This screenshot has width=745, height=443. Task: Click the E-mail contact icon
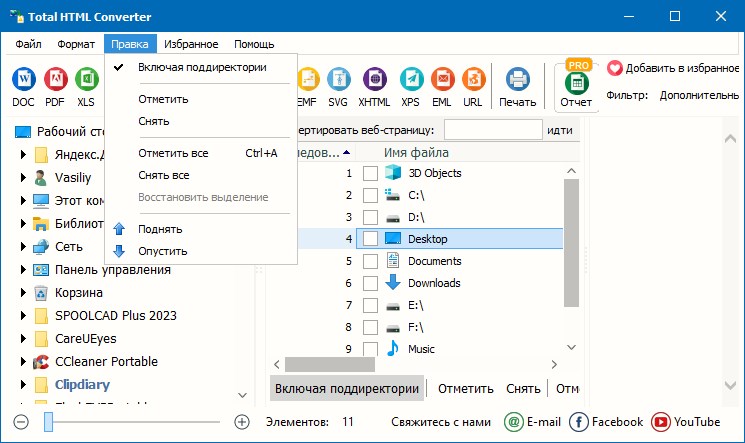click(513, 422)
